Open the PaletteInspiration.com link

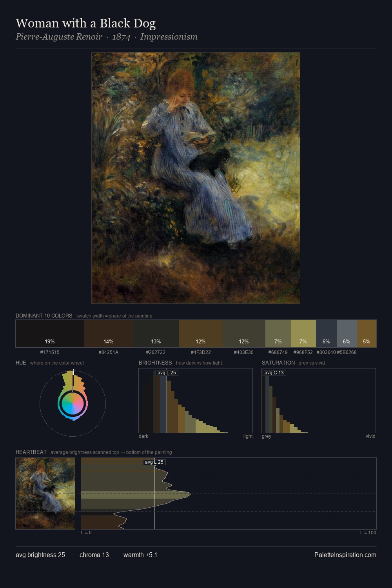345,555
